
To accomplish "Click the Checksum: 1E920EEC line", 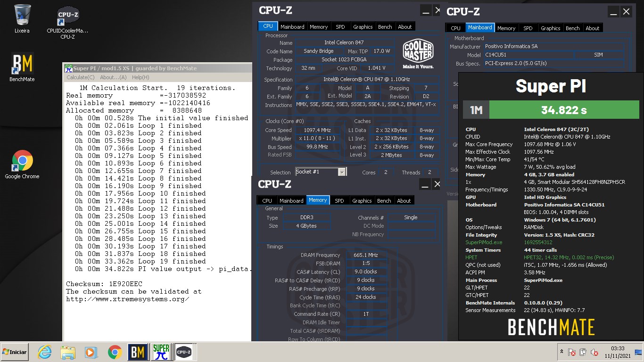I will click(104, 284).
